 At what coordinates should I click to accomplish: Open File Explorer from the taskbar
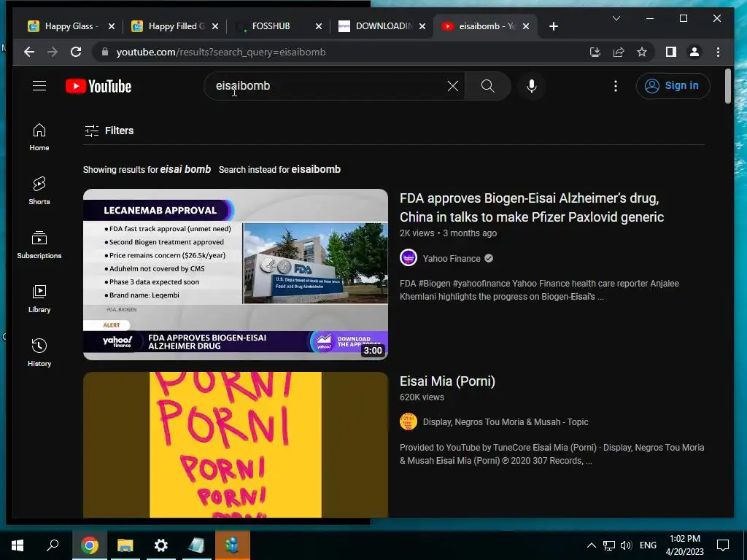click(125, 545)
